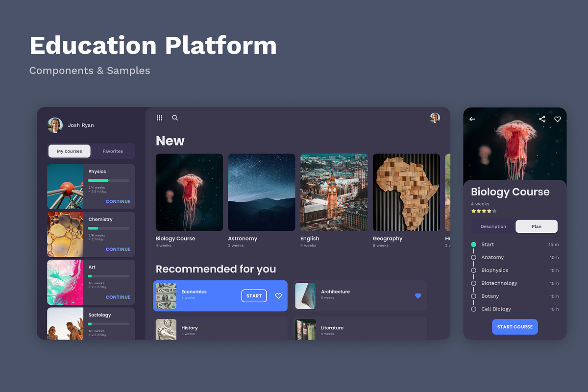Switch to My courses tab
588x392 pixels.
coord(70,151)
